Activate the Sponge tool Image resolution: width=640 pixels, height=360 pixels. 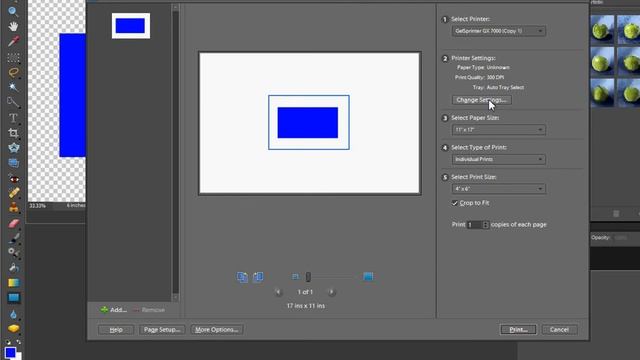coord(13,329)
